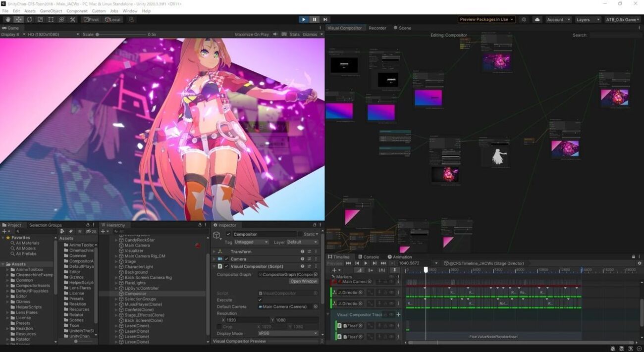
Task: Toggle the Compositor object active checkbox
Action: [x=228, y=234]
